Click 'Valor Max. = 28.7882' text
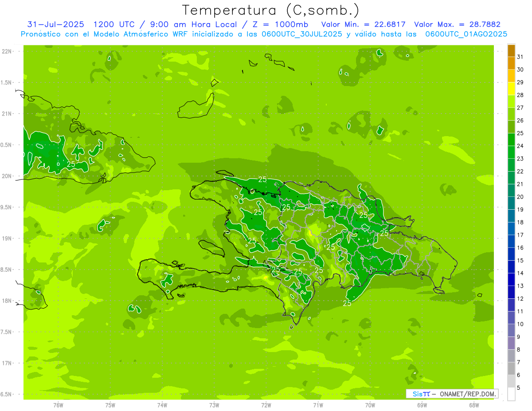532x411 pixels. 457,24
